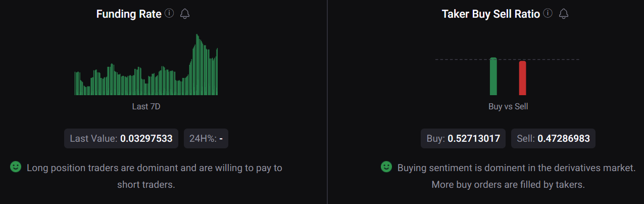Click the Last Value 0.03297533 badge
The width and height of the screenshot is (644, 204).
pos(121,138)
